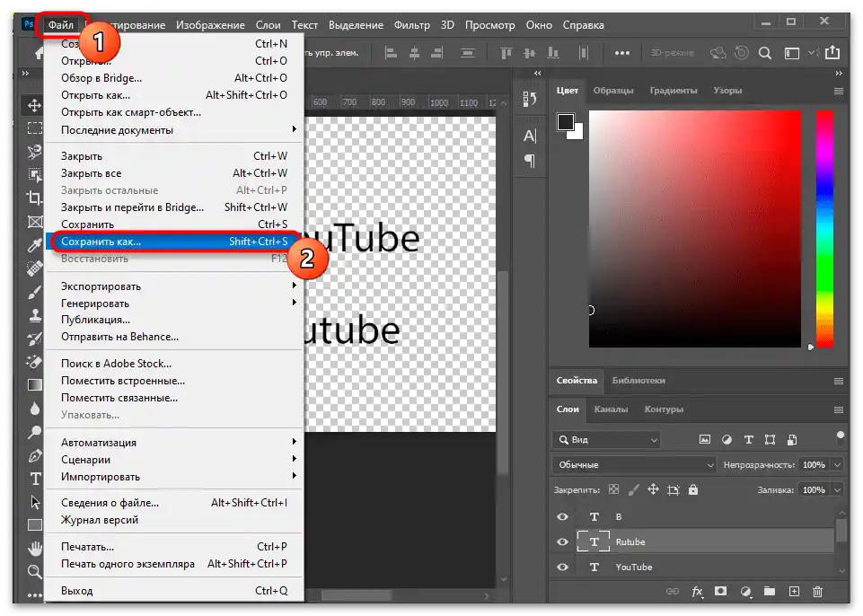Create a new layer group folder icon
863x616 pixels.
[x=770, y=591]
